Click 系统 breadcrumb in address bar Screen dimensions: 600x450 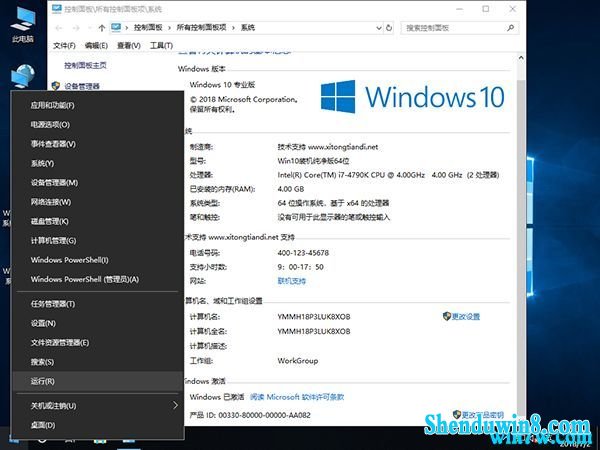(x=248, y=28)
